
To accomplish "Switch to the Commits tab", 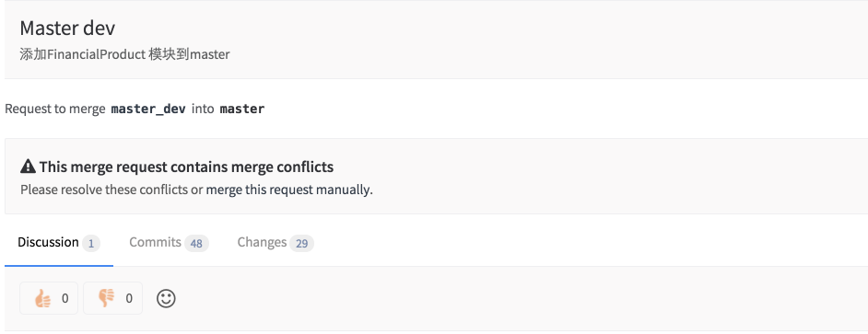I will pos(169,243).
